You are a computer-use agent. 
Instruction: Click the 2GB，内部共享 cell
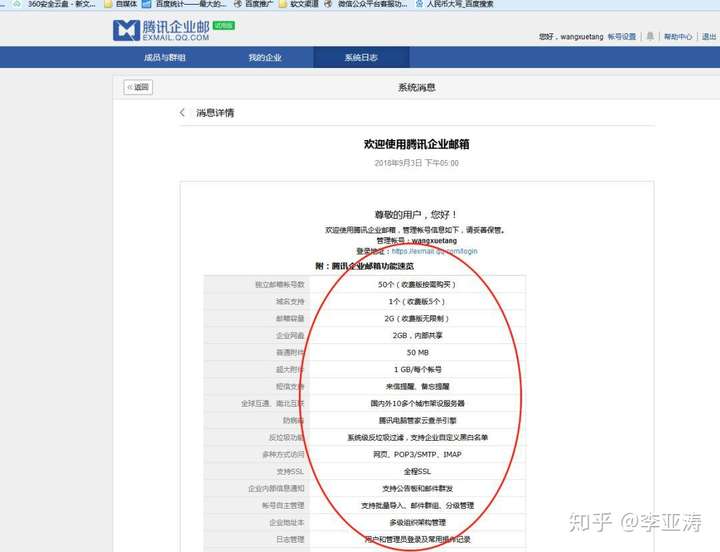tap(417, 336)
